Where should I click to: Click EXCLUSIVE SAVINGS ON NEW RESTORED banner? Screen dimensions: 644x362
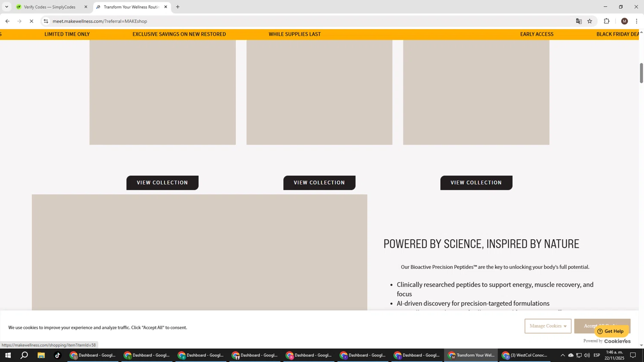tap(179, 34)
